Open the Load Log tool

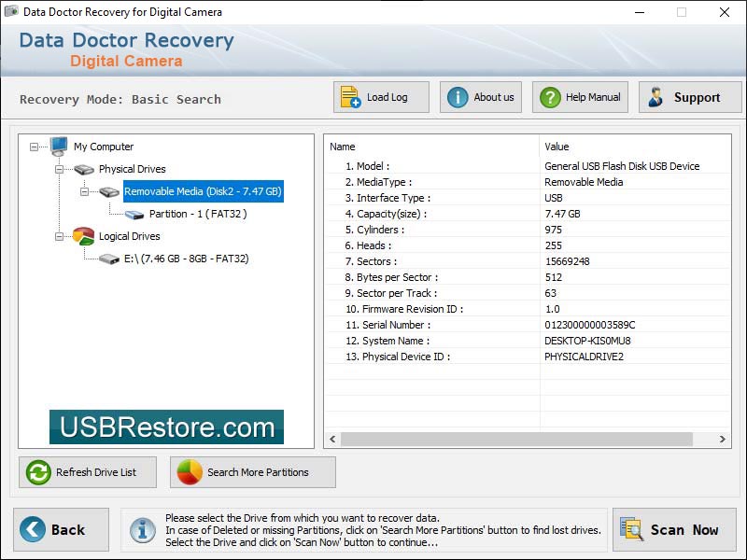tap(380, 96)
